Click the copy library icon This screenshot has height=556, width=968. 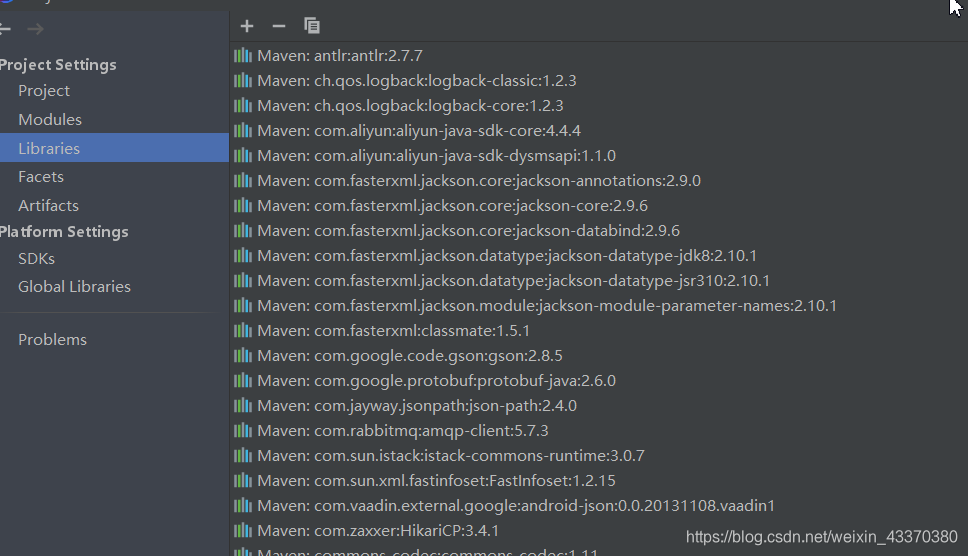(312, 26)
